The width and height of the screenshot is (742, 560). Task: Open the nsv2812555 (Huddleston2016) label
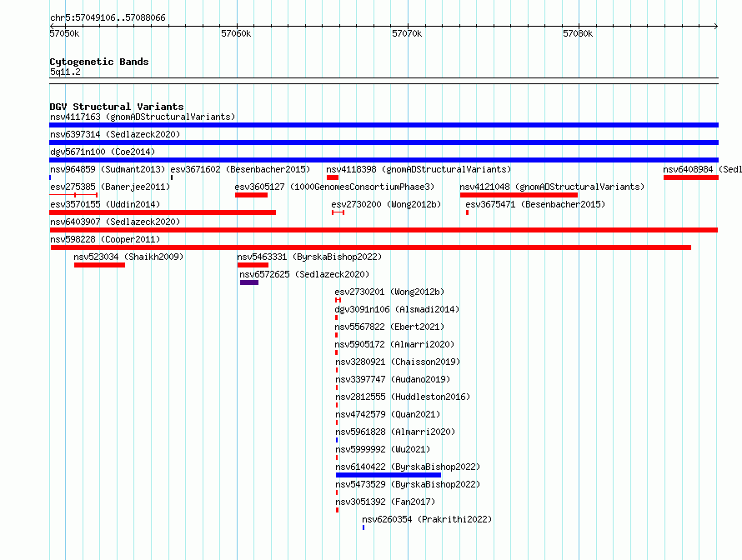pyautogui.click(x=403, y=397)
